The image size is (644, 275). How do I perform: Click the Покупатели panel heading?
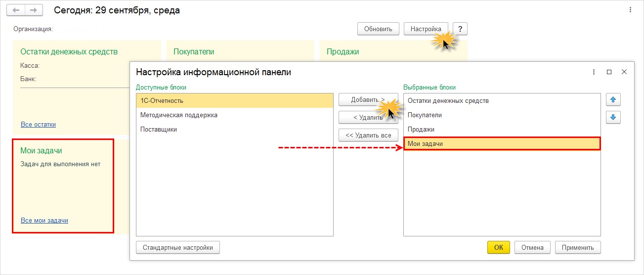[x=194, y=51]
